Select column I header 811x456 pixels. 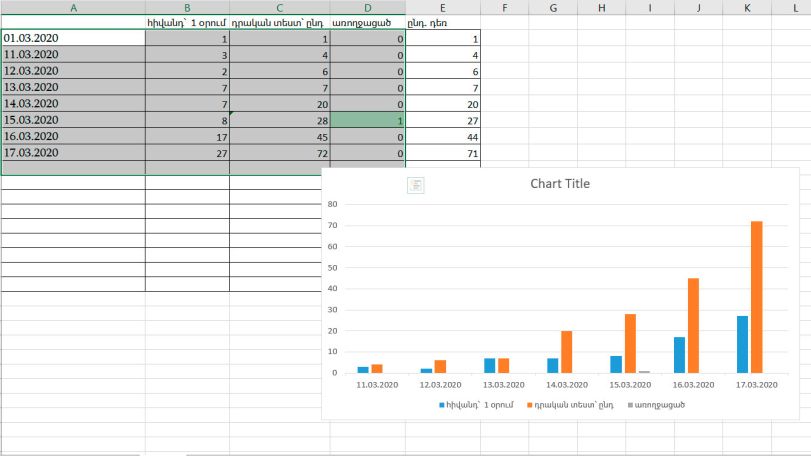click(650, 8)
